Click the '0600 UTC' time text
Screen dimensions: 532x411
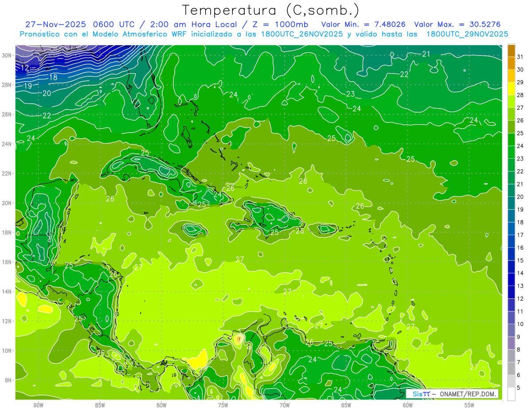tap(115, 24)
